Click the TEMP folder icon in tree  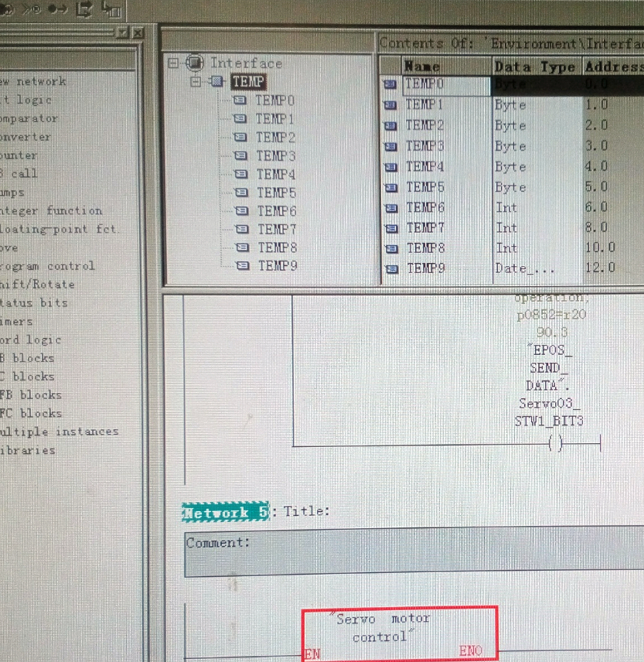[x=216, y=81]
